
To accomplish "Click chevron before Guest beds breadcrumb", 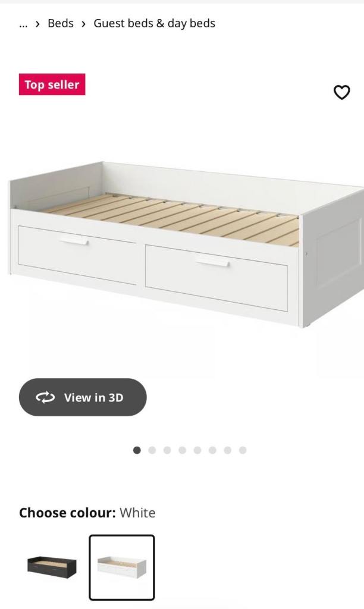I will (x=83, y=24).
